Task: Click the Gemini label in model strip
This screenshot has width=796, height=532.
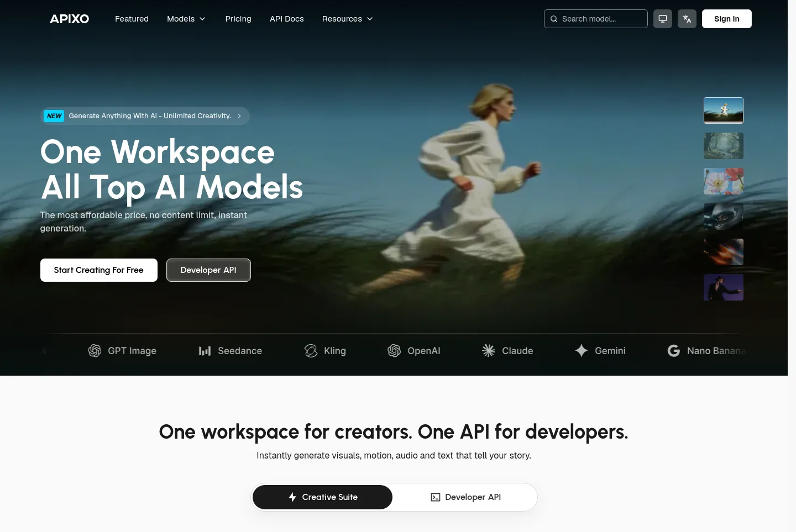Action: coord(610,351)
